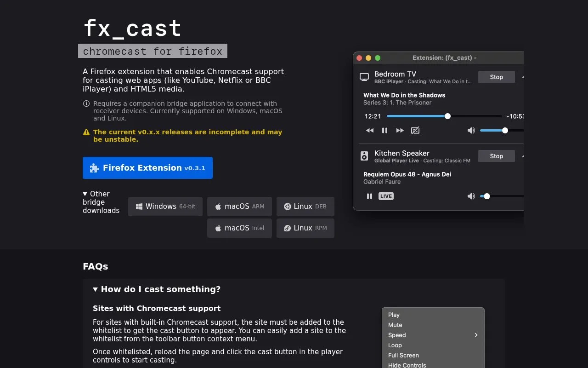588x368 pixels.
Task: Adjust the Bedroom TV seek bar
Action: coord(444,116)
